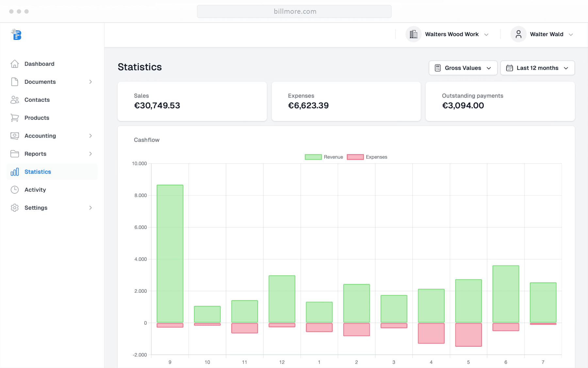Viewport: 588px width, 368px height.
Task: Open Dashboard via the house icon
Action: [x=15, y=64]
